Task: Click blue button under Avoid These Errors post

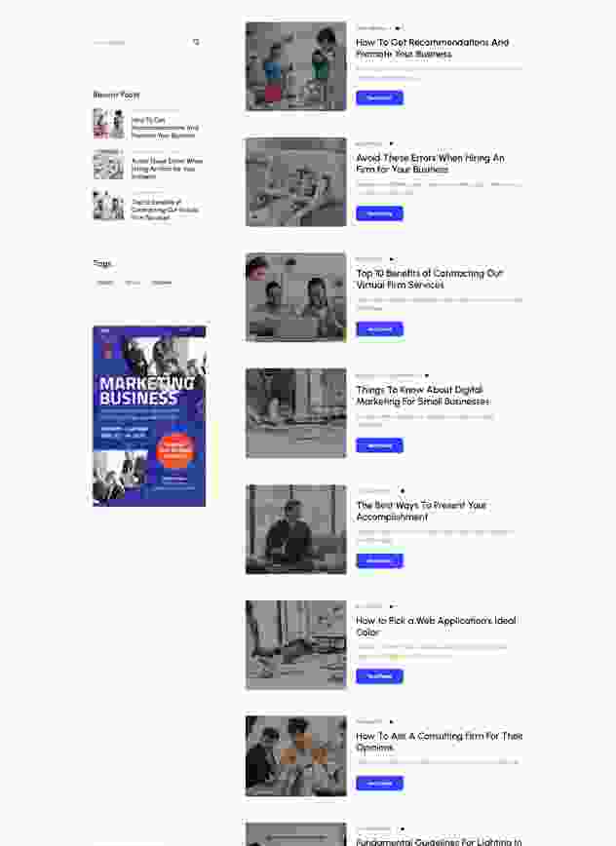Action: pyautogui.click(x=379, y=213)
